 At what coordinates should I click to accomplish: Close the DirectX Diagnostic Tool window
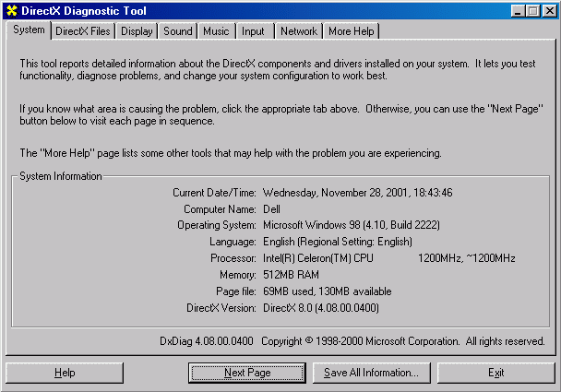click(550, 10)
